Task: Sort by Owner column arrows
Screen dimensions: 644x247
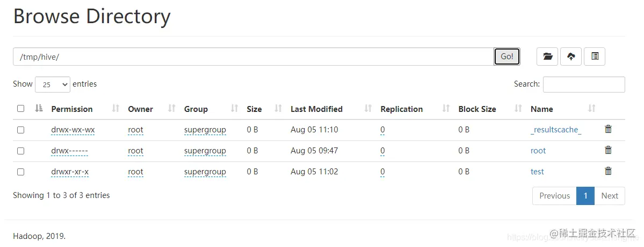Action: point(172,109)
